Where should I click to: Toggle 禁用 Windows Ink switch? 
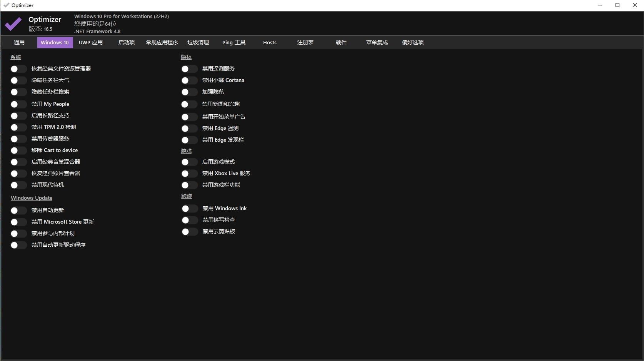(189, 209)
